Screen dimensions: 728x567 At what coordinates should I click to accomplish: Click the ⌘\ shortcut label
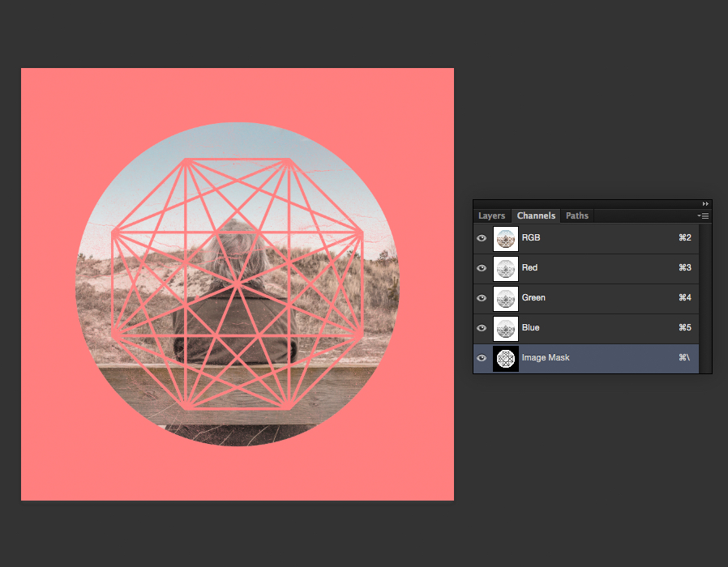pos(684,358)
